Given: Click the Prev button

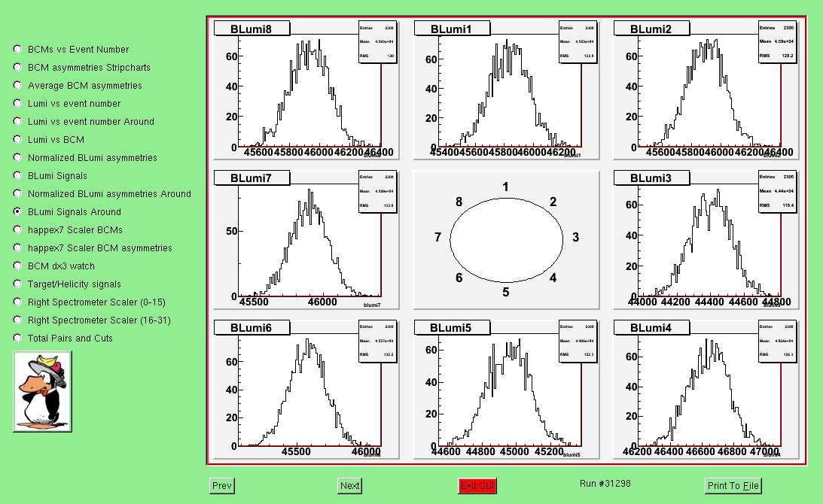Looking at the screenshot, I should (x=221, y=486).
